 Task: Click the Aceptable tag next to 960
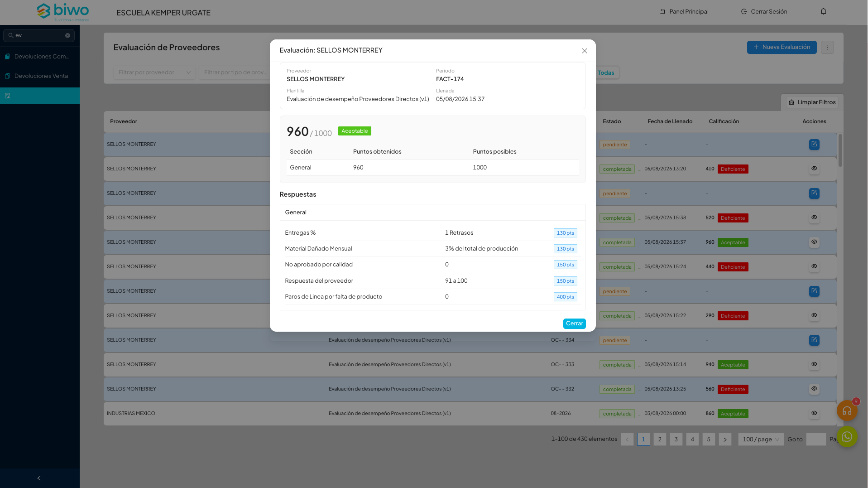(x=355, y=131)
